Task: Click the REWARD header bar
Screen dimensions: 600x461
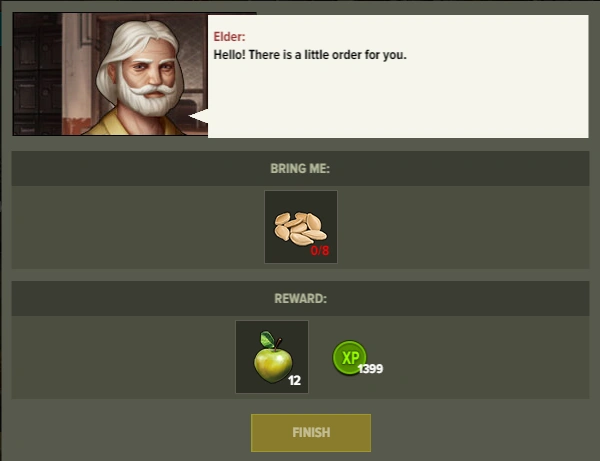Action: coord(300,298)
